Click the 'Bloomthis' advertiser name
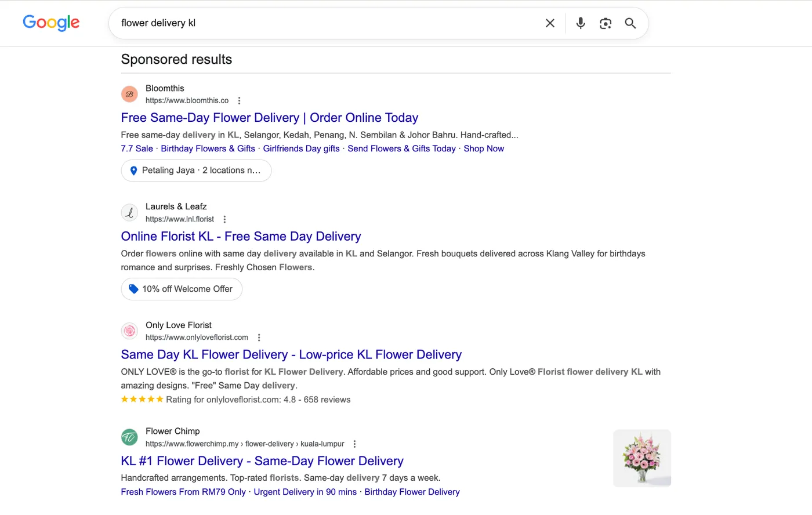Image resolution: width=812 pixels, height=515 pixels. click(x=165, y=88)
